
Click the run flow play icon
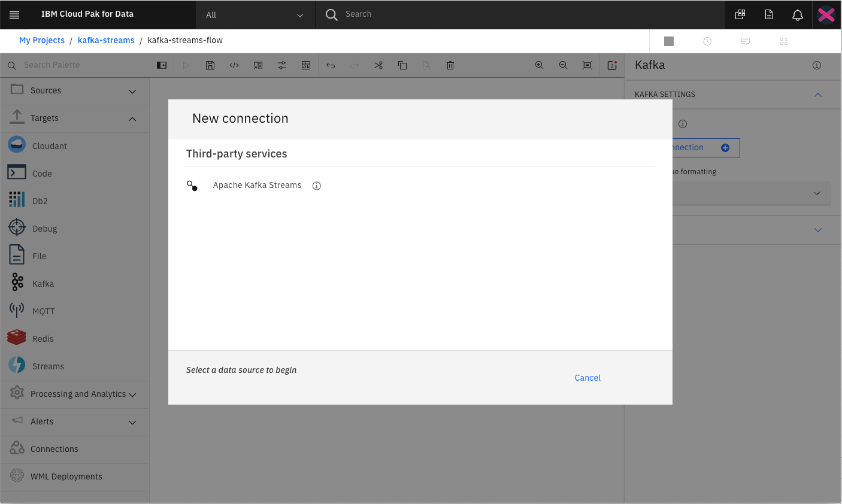[186, 65]
